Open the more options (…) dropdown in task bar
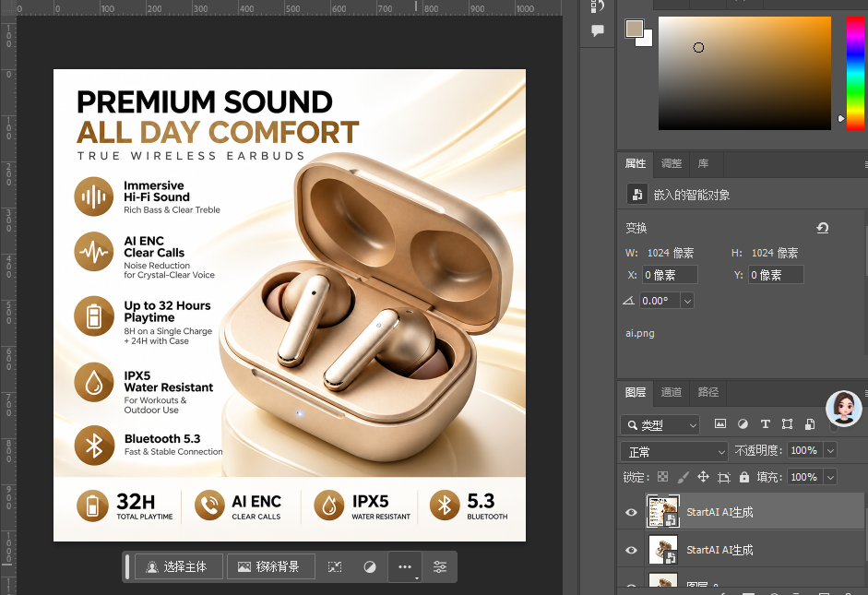The height and width of the screenshot is (595, 868). [x=405, y=566]
